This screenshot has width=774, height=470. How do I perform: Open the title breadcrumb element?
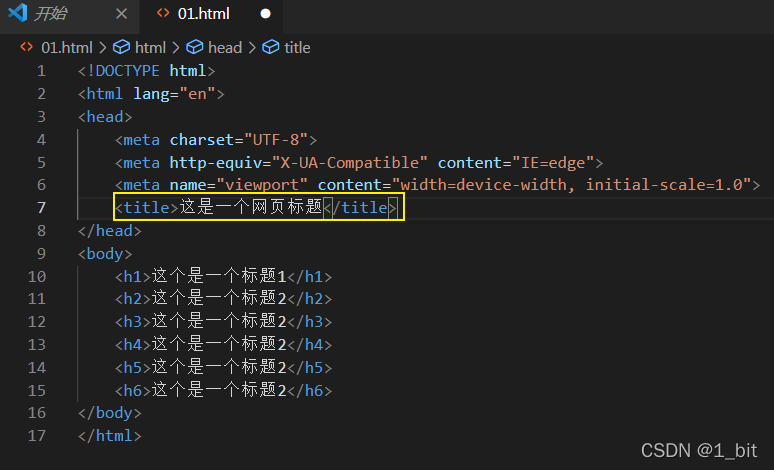click(297, 48)
